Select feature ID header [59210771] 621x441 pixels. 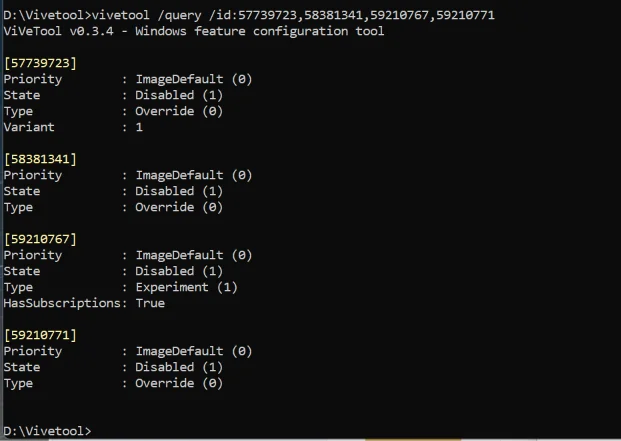[x=40, y=335]
